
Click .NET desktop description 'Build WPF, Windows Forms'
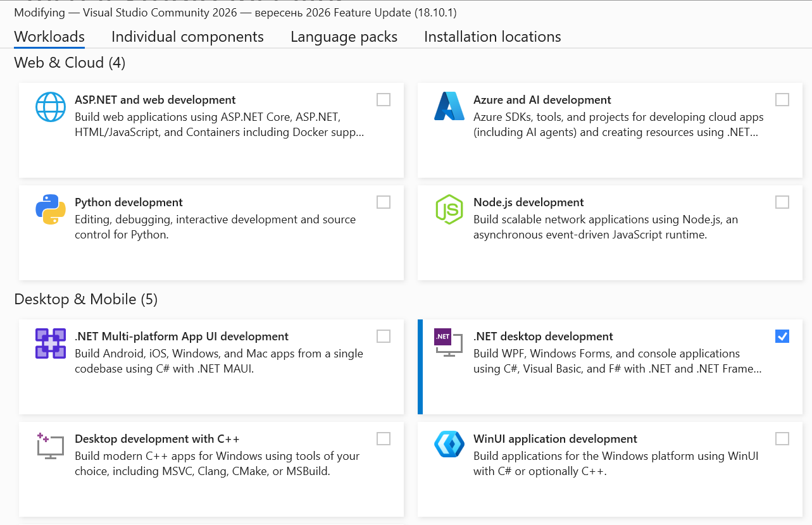(618, 361)
